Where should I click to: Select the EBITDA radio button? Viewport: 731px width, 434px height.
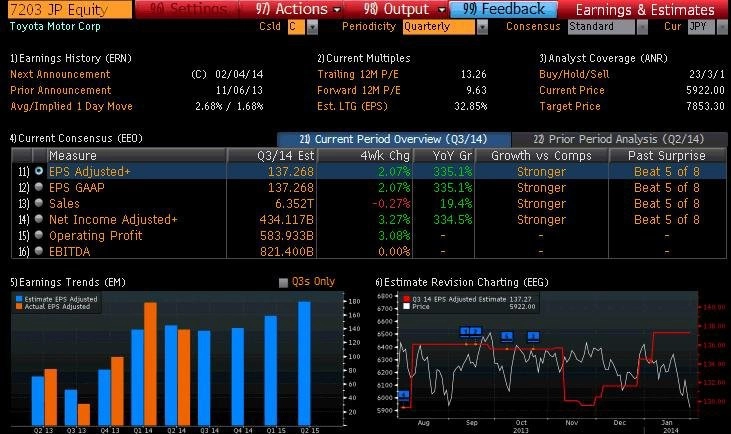(39, 251)
